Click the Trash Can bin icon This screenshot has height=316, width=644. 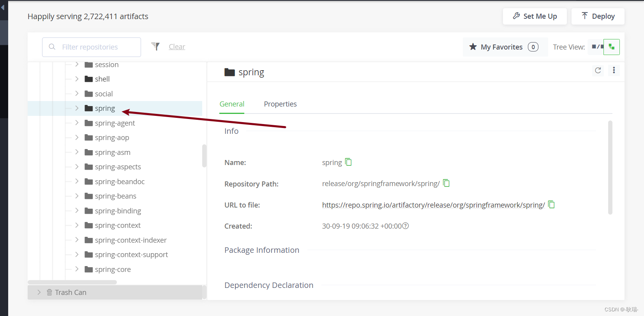(49, 292)
